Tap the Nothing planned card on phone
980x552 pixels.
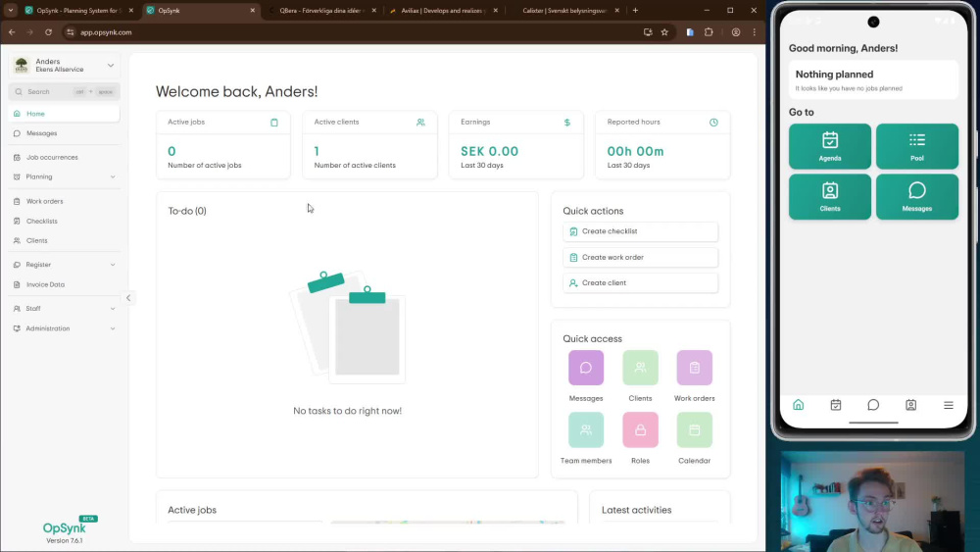[x=873, y=80]
